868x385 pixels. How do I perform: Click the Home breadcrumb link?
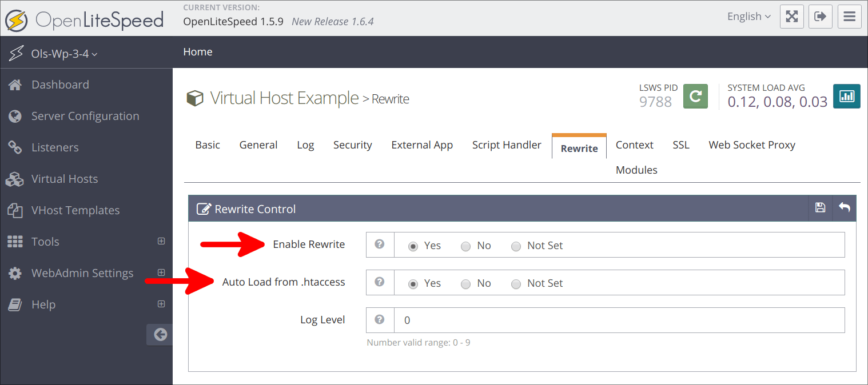point(198,52)
